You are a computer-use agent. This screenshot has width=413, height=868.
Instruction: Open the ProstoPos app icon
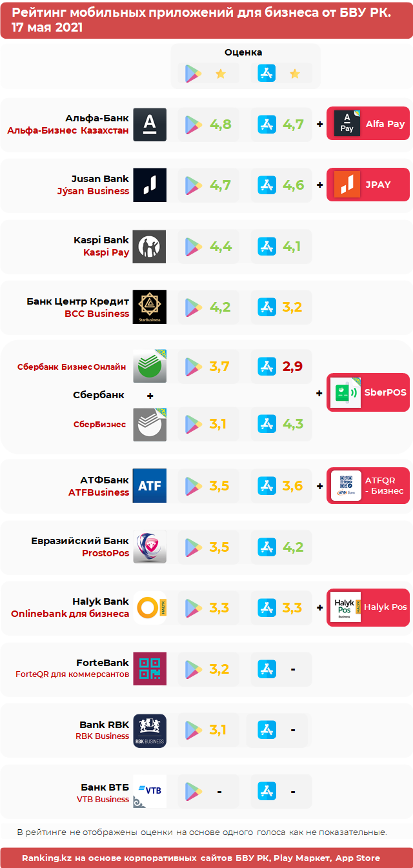pos(150,547)
